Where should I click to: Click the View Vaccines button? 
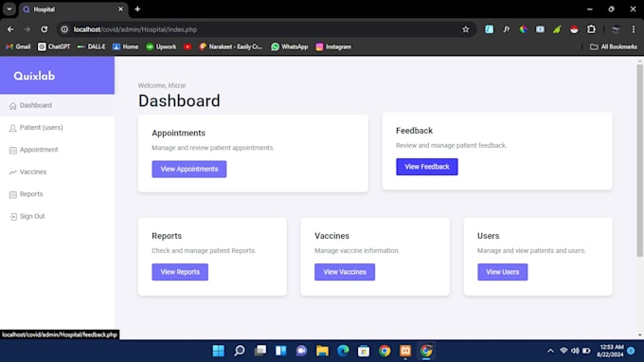tap(345, 272)
